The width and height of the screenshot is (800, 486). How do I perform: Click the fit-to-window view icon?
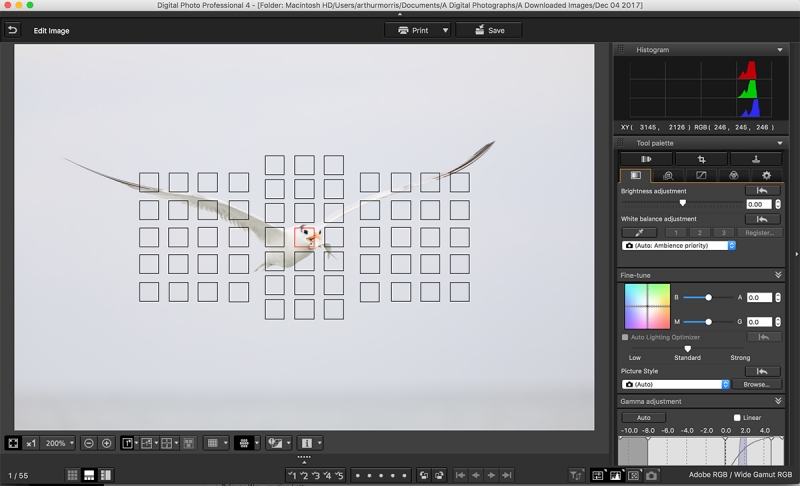point(13,443)
